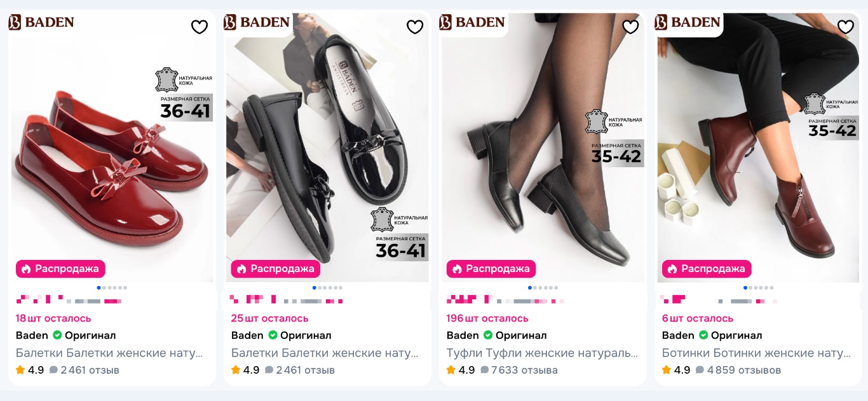This screenshot has height=401, width=868.
Task: Tap heart on black heeled pumps
Action: (x=630, y=27)
